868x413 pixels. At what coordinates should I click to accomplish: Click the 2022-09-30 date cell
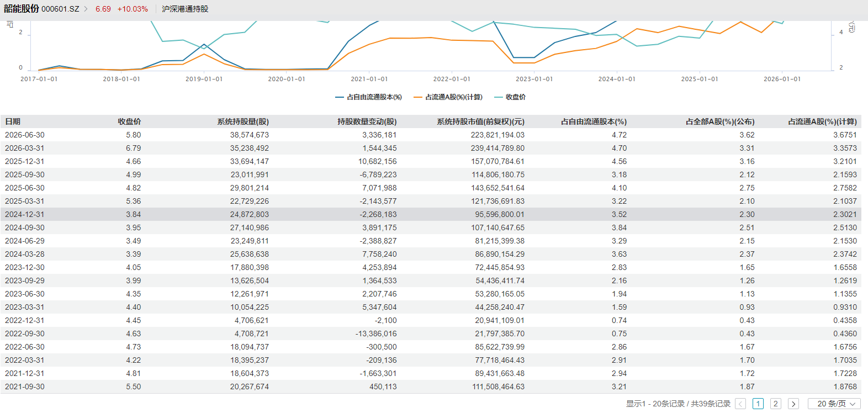coord(25,333)
